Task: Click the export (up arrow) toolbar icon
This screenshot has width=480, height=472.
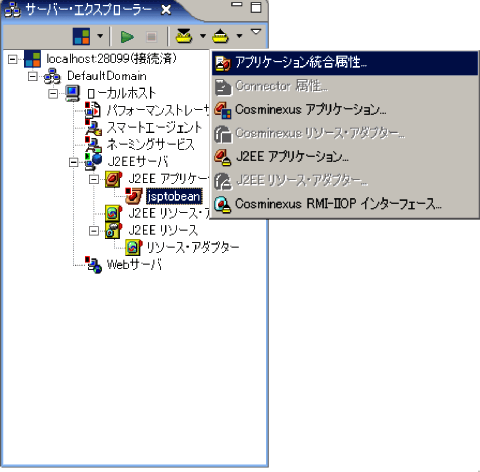Action: 221,36
